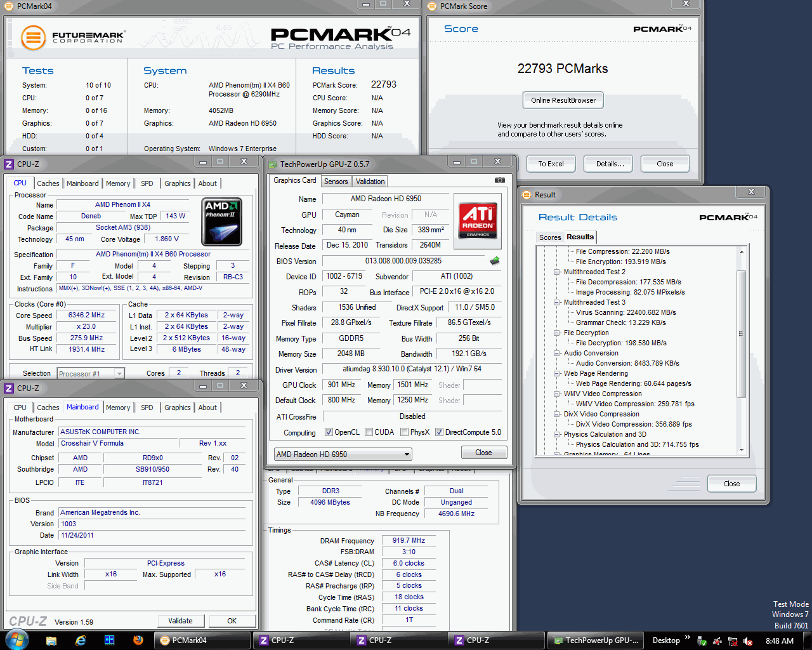
Task: Click the AMD Phenom II processor logo
Action: tap(221, 222)
